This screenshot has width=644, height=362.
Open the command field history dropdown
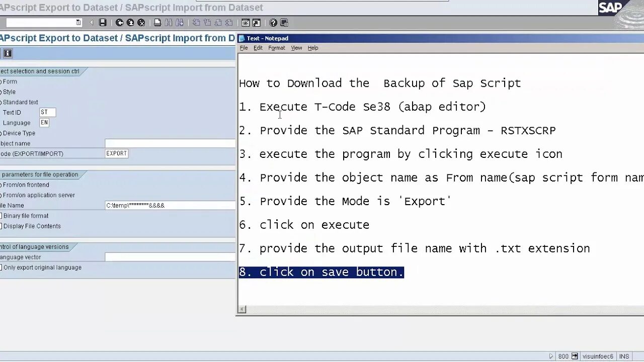pos(78,23)
